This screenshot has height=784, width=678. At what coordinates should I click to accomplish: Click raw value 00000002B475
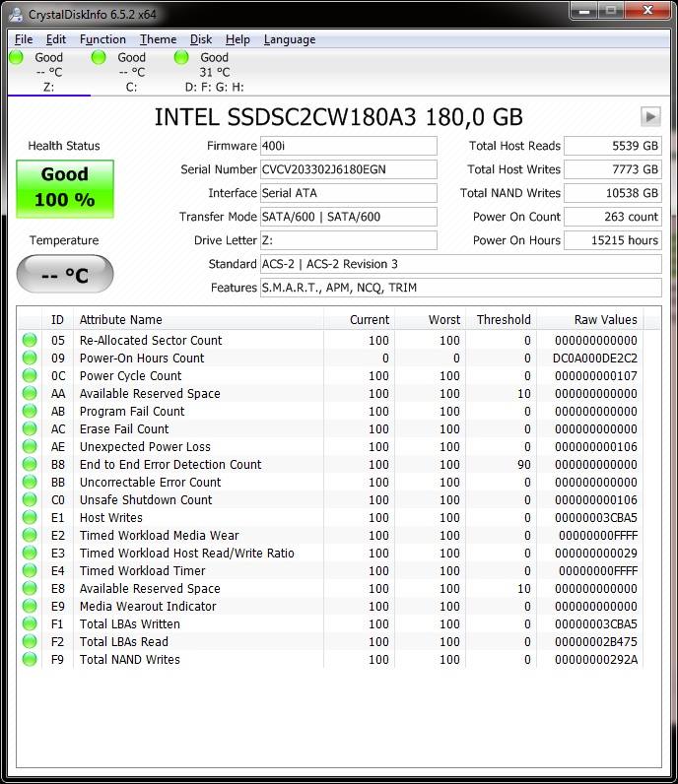596,642
